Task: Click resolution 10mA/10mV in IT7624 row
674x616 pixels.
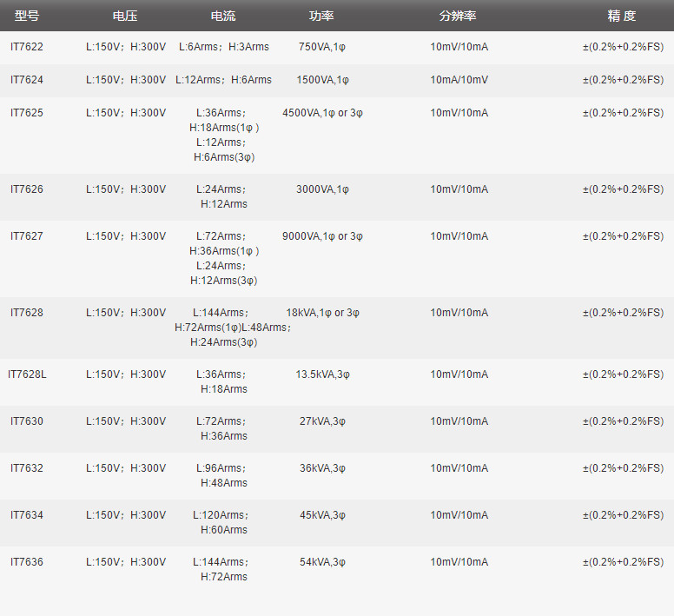Action: [x=459, y=80]
